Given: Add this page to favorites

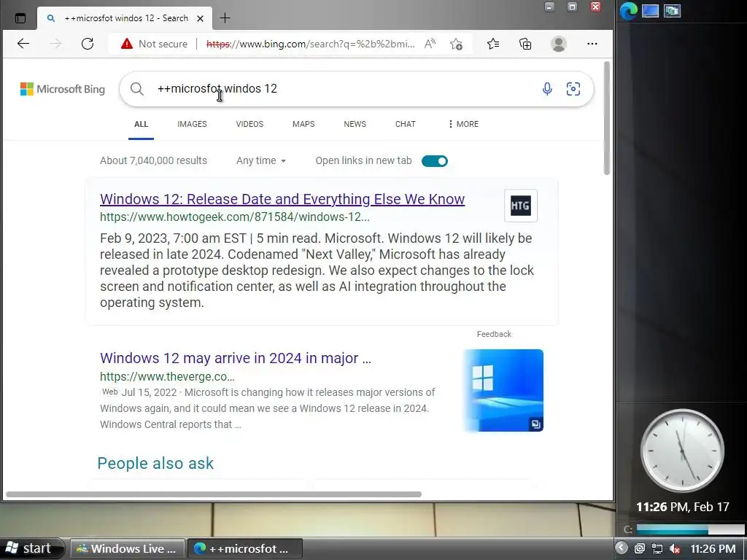Looking at the screenshot, I should pos(456,44).
